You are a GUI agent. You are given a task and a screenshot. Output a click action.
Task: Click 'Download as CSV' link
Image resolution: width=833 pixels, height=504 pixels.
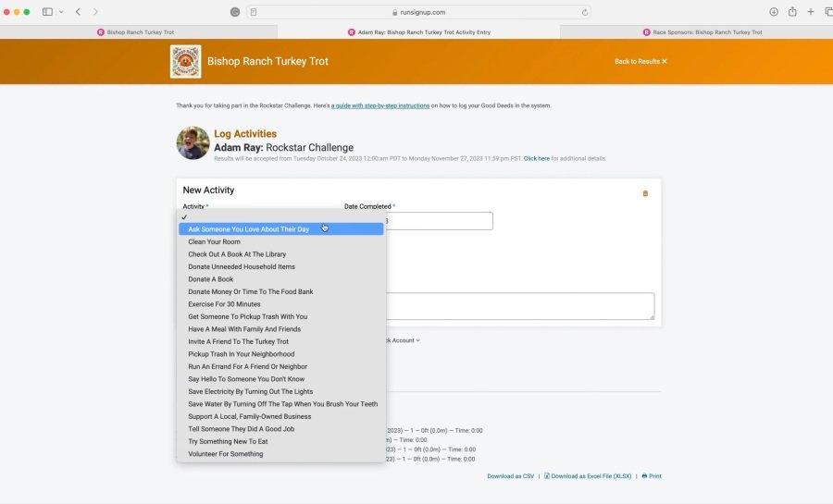(510, 476)
